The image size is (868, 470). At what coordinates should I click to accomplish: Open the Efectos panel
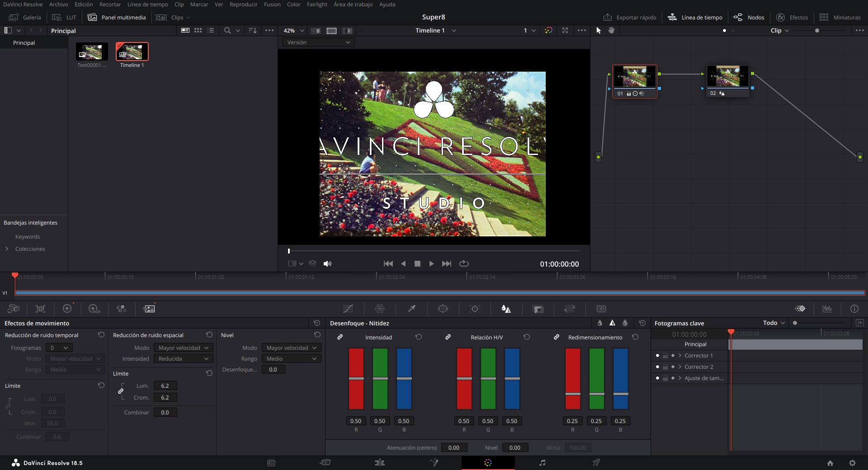coord(792,17)
